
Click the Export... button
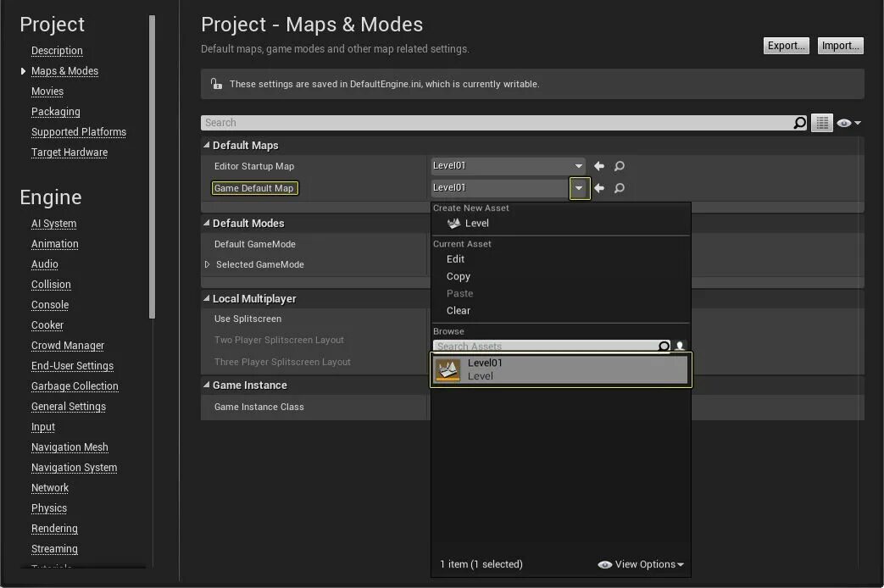click(786, 46)
